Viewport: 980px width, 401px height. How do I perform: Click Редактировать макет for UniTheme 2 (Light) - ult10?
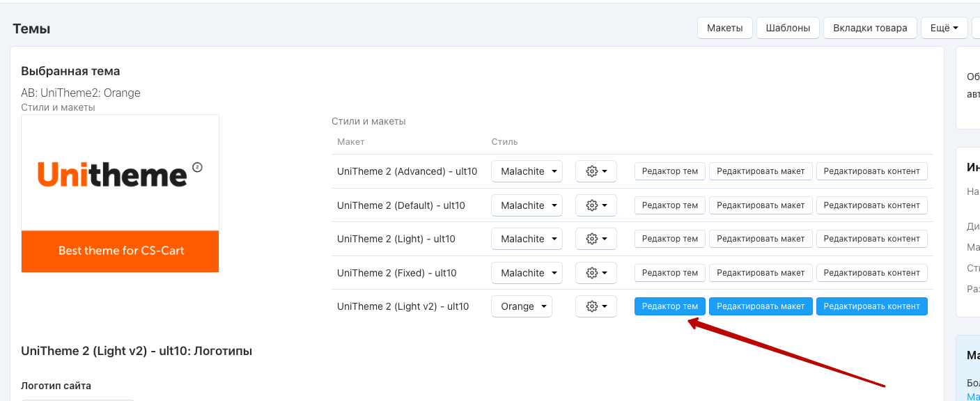(761, 239)
